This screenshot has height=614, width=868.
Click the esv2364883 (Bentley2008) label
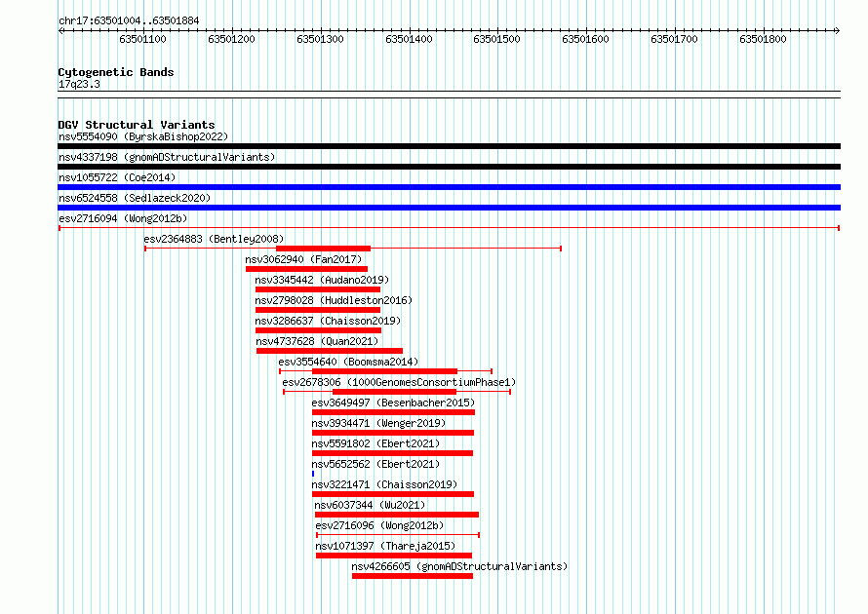(x=214, y=239)
